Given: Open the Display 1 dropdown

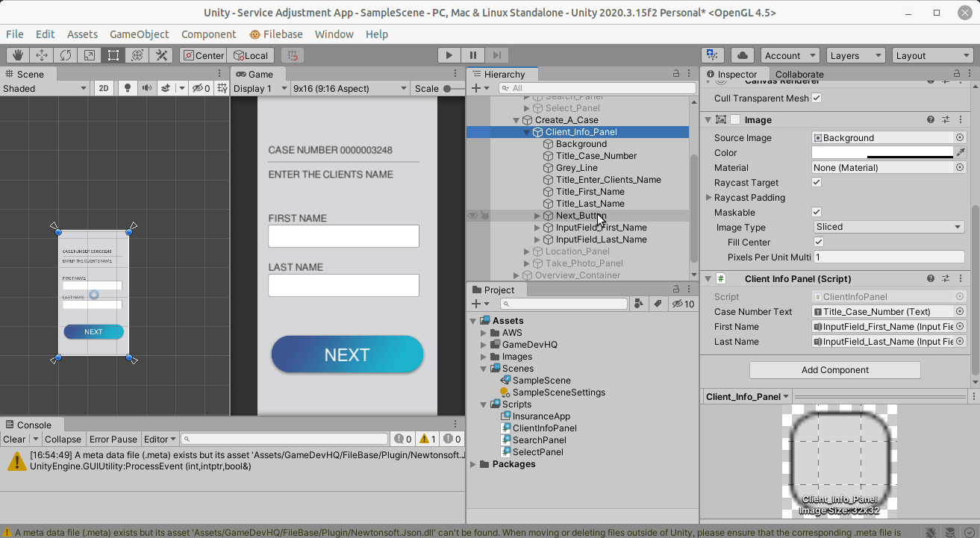Looking at the screenshot, I should click(260, 88).
